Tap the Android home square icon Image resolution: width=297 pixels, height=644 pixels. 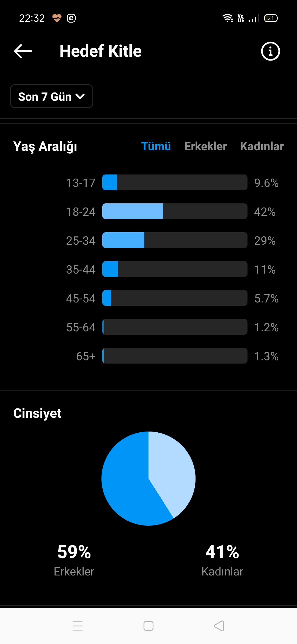[x=148, y=626]
